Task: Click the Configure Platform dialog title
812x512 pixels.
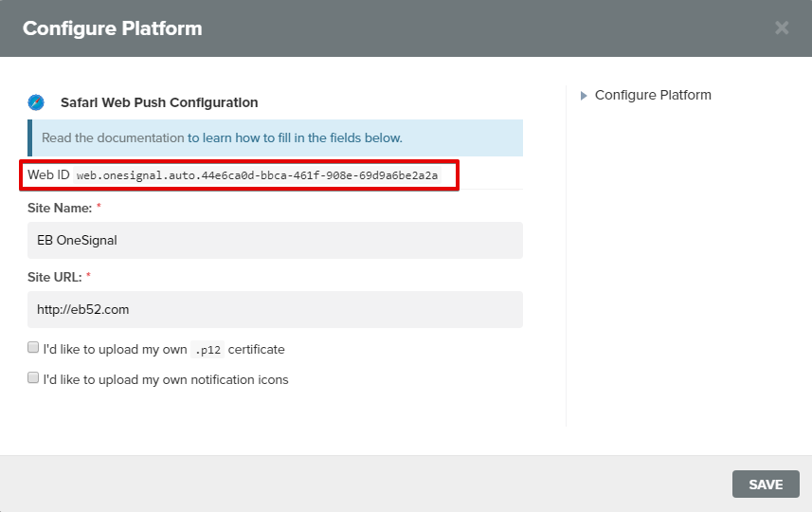Action: click(x=113, y=28)
